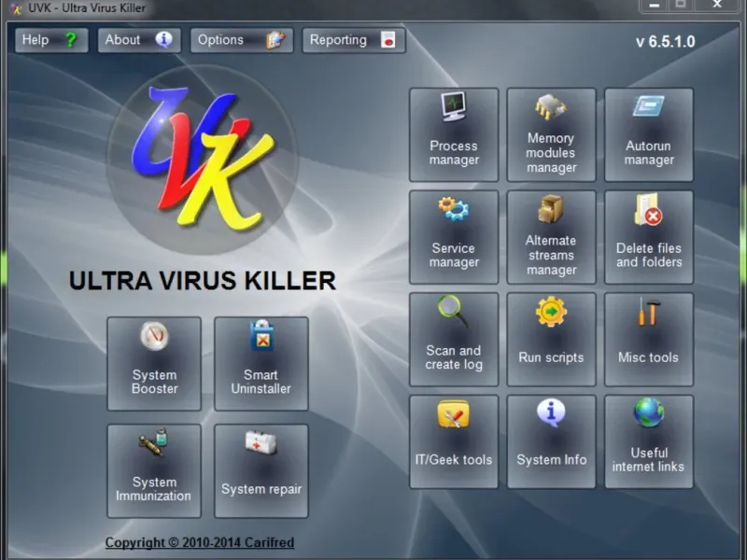Close the UVK window
Viewport: 747px width, 560px height.
tap(717, 5)
